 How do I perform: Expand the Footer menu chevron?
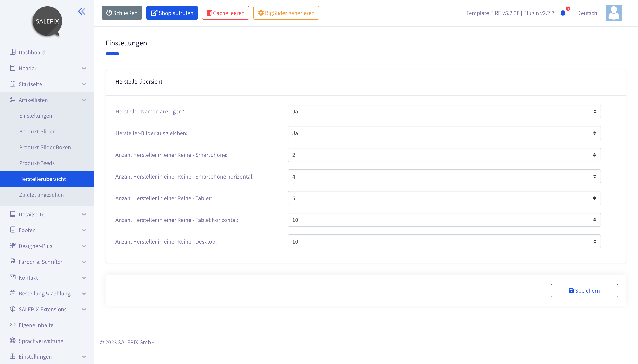84,231
